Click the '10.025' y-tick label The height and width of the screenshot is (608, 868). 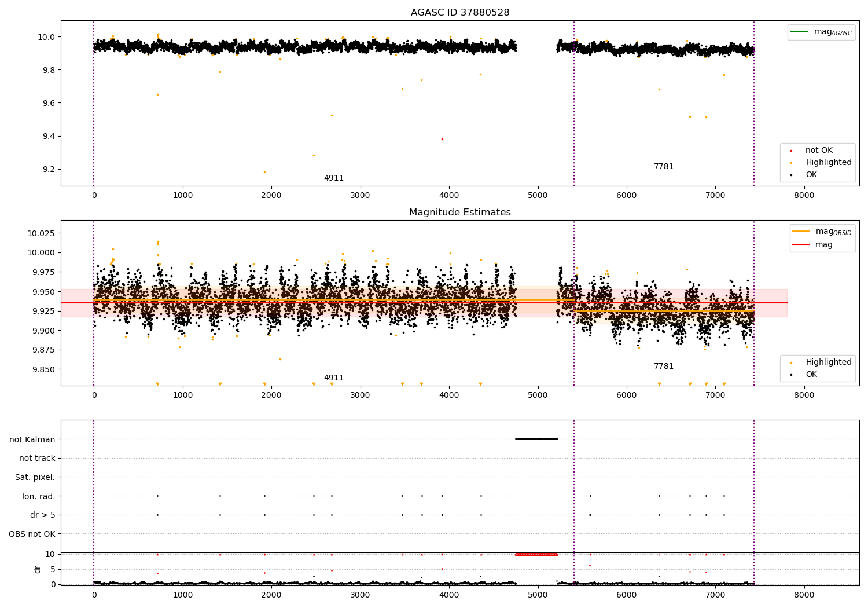click(42, 233)
